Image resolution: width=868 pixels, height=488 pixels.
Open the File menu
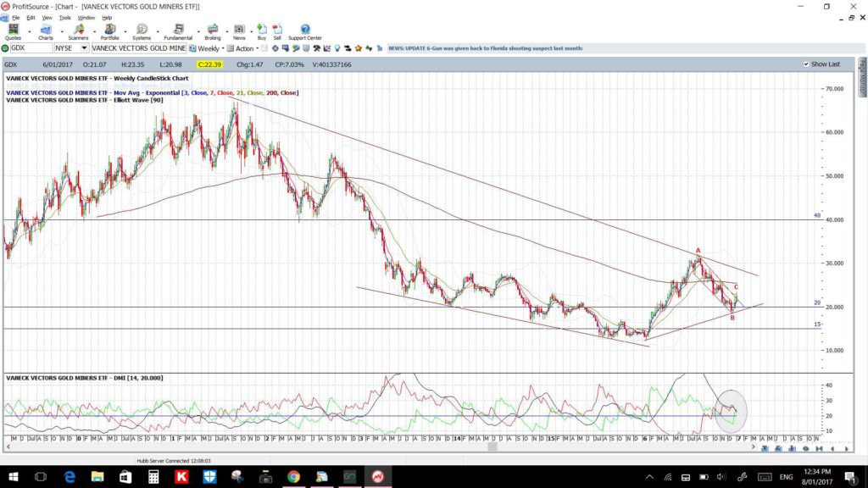(16, 18)
